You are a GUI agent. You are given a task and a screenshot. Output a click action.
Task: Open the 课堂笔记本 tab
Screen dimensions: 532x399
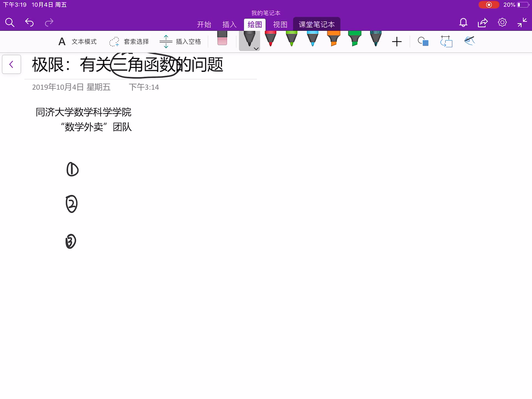[317, 24]
